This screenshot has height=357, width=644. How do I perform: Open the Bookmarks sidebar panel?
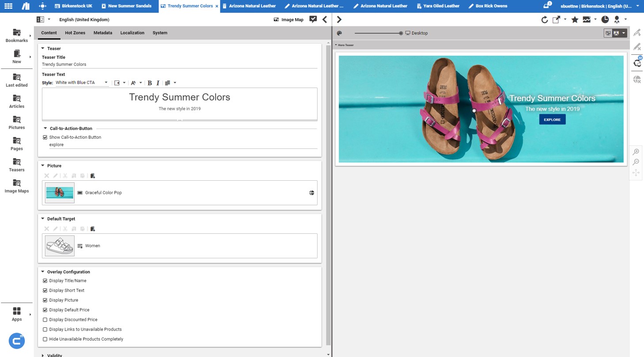(17, 35)
